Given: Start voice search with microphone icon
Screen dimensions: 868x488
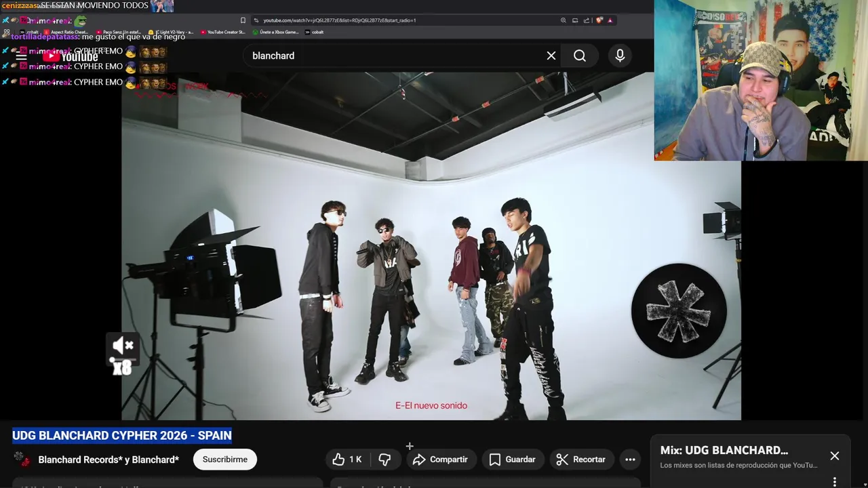Looking at the screenshot, I should [620, 56].
